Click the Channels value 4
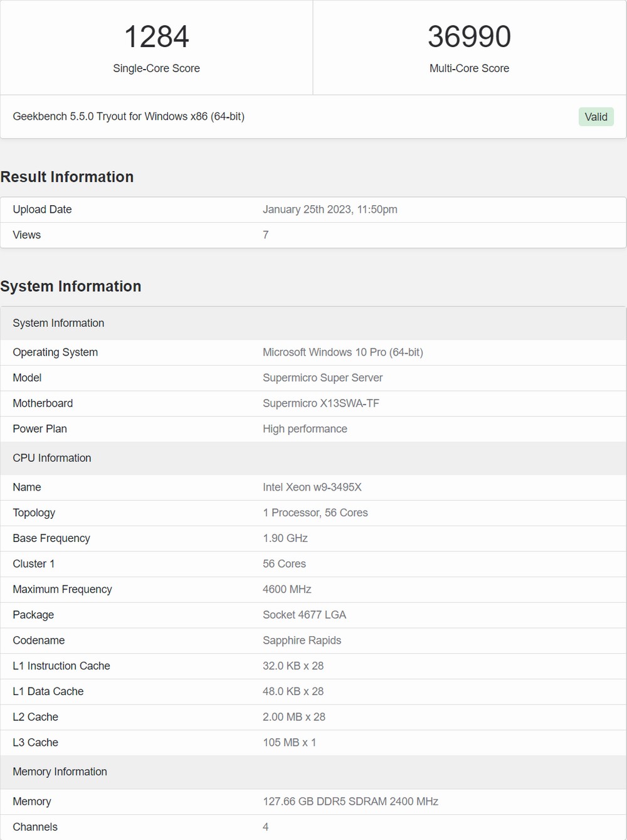627x840 pixels. tap(266, 827)
